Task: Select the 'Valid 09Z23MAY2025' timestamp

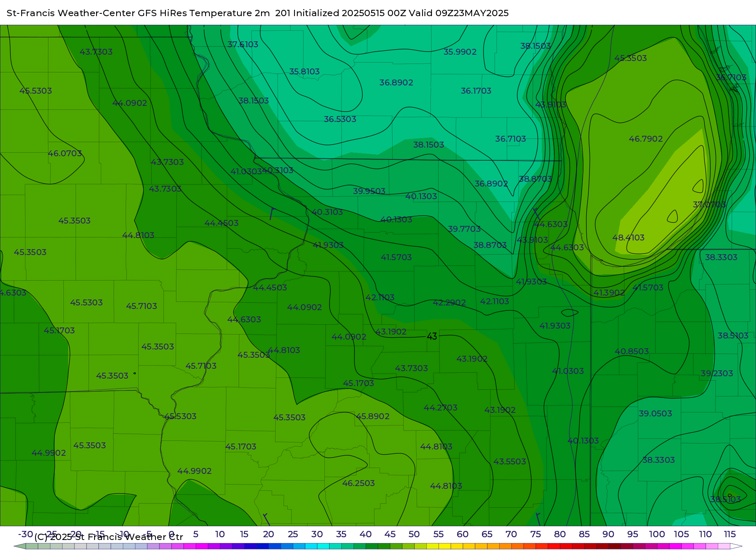Action: tap(459, 13)
